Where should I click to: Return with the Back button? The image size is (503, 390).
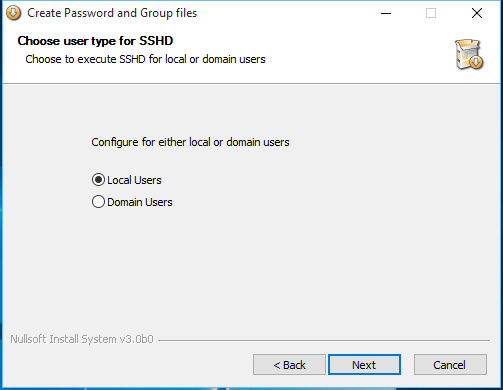coord(289,365)
